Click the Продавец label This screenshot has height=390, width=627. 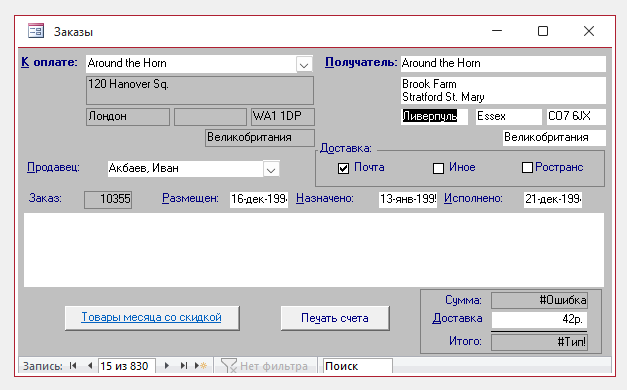(x=53, y=167)
